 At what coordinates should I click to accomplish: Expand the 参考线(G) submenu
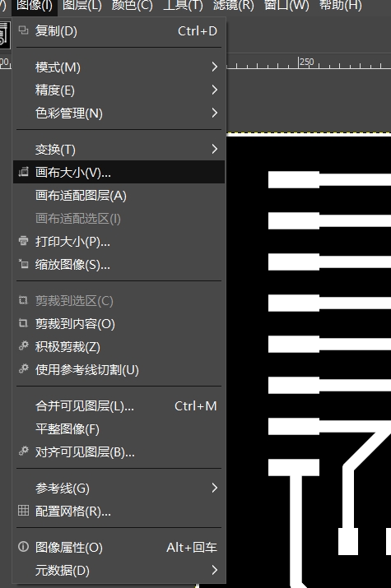click(x=119, y=488)
